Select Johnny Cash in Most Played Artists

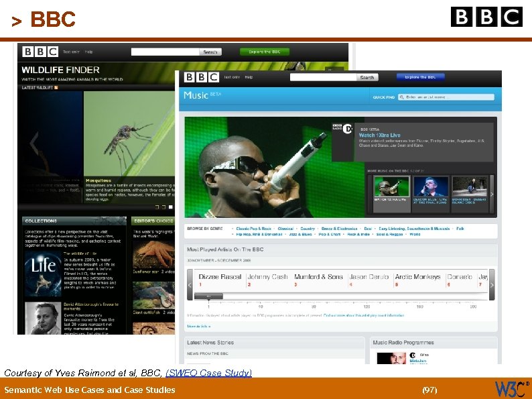(x=268, y=277)
